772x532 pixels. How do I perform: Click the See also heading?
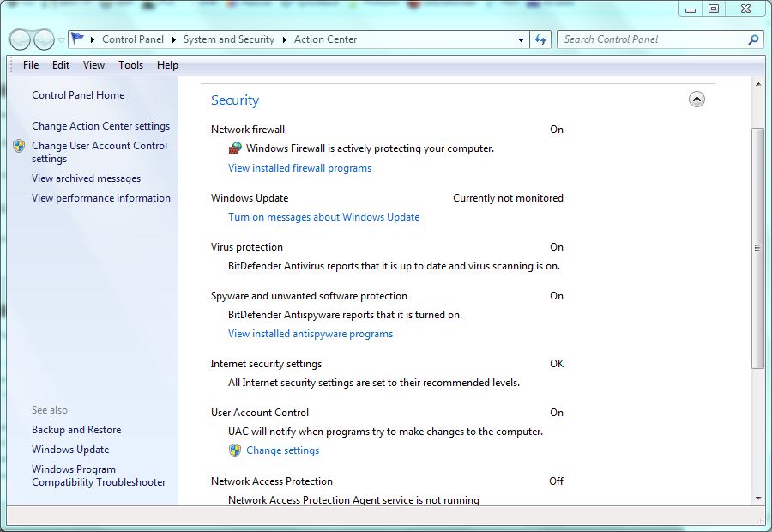pyautogui.click(x=50, y=410)
